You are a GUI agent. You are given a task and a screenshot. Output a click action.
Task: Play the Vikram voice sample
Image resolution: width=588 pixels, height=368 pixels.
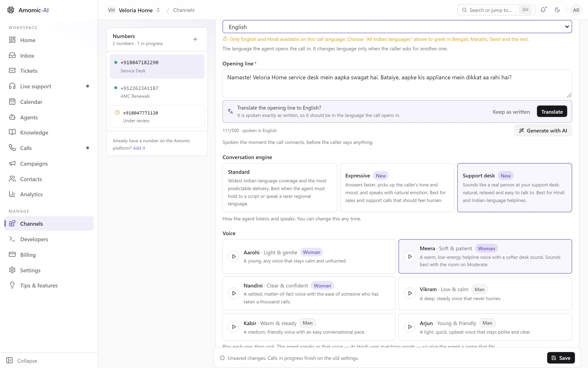pos(410,293)
